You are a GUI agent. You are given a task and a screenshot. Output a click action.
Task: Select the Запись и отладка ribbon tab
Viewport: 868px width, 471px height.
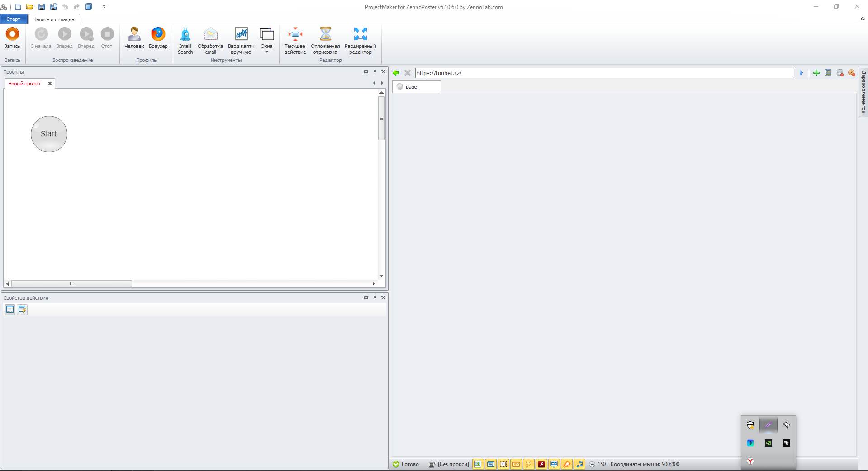(54, 19)
